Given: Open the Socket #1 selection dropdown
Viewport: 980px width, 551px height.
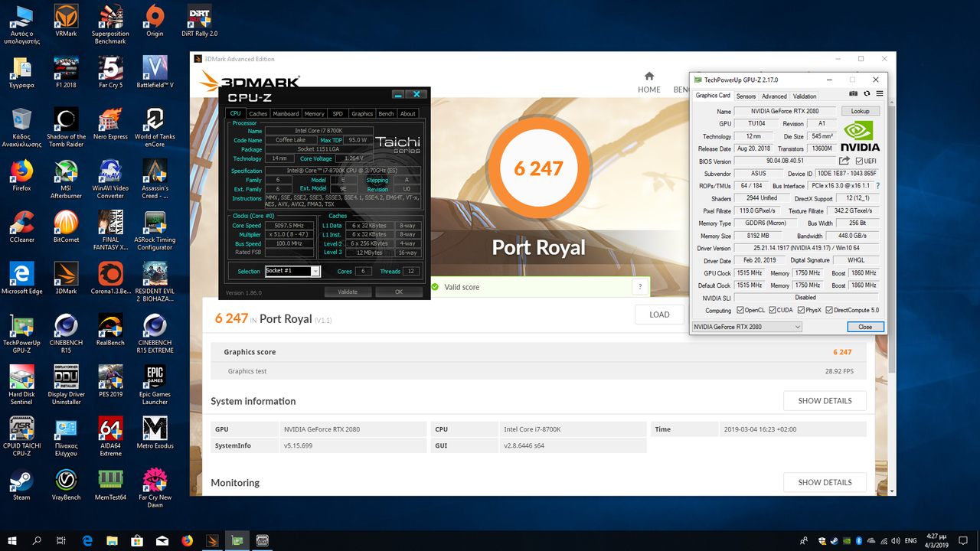Looking at the screenshot, I should point(292,271).
